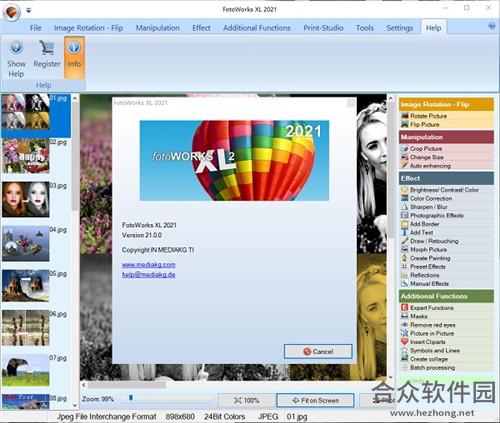Viewport: 500px width, 423px height.
Task: Open the Print-Studio tab
Action: pos(323,28)
